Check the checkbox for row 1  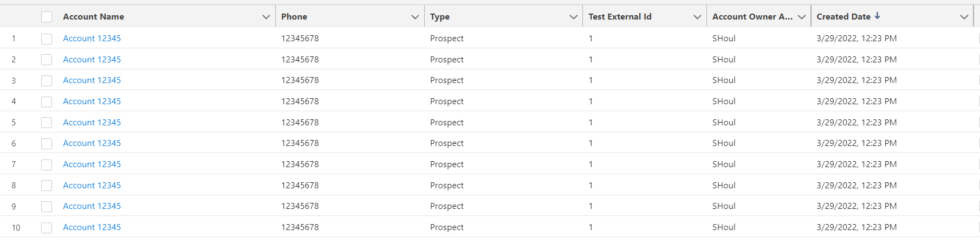pos(47,39)
